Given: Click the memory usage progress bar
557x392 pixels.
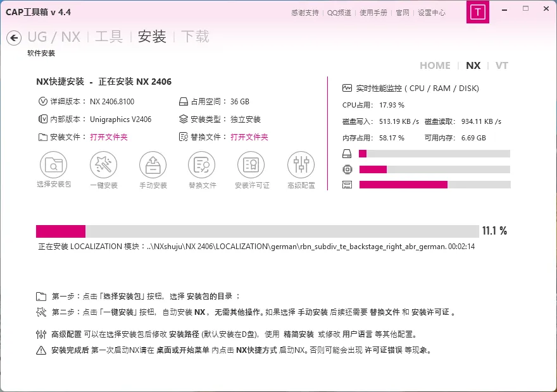Looking at the screenshot, I should pyautogui.click(x=434, y=185).
